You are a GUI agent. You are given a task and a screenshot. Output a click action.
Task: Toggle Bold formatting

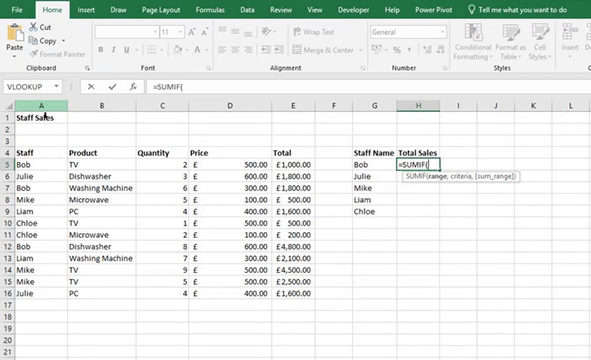click(101, 49)
